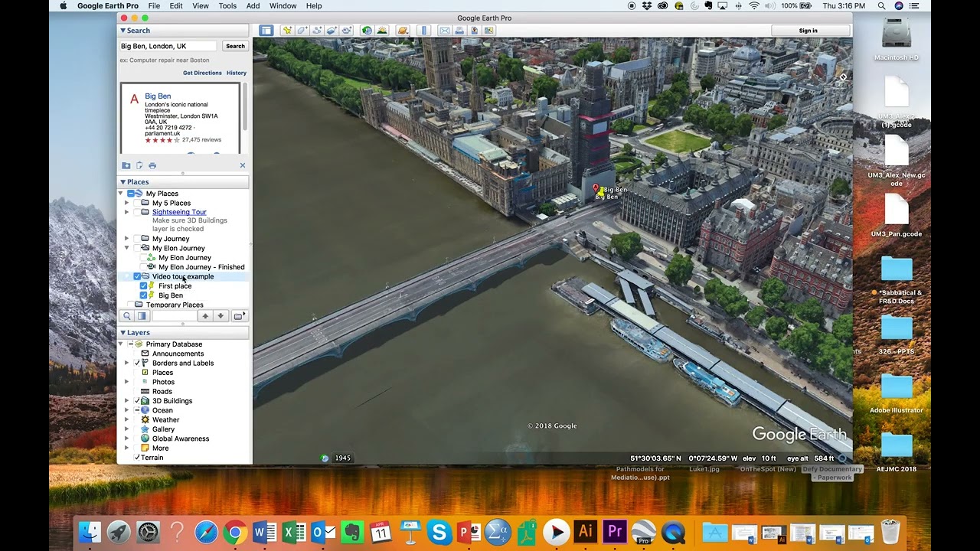Enable the Weather layer checkbox
Screen dimensions: 980x551
137,419
